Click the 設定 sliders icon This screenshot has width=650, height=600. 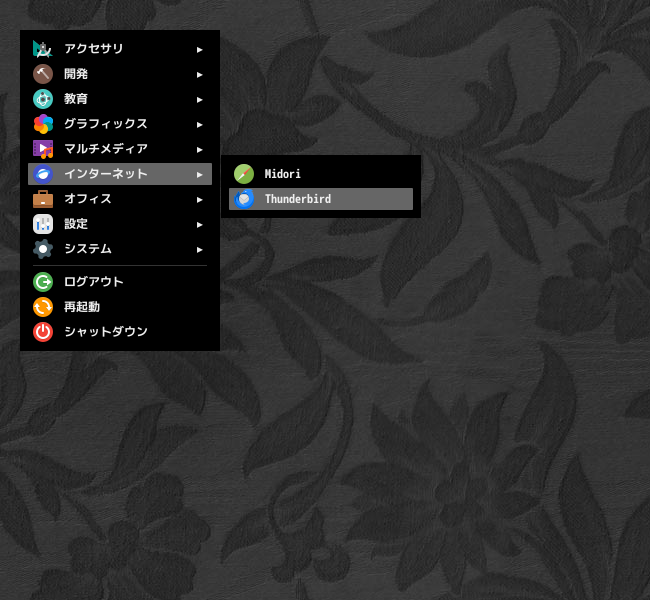click(x=43, y=224)
